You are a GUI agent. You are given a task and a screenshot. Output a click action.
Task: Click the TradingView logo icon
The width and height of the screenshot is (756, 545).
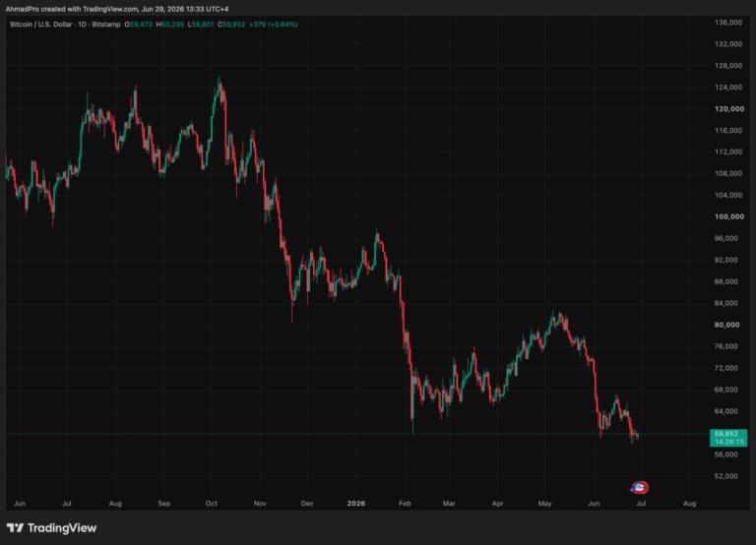pyautogui.click(x=15, y=528)
